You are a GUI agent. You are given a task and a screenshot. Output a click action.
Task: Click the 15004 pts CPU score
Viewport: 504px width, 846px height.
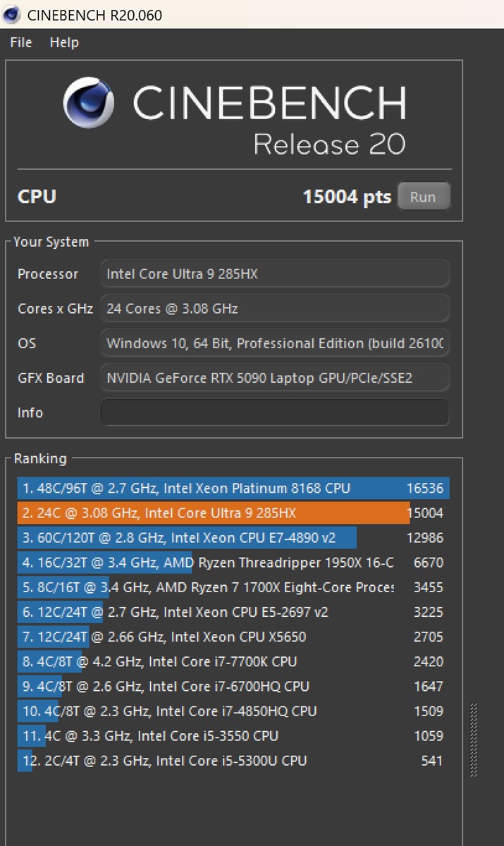pos(346,197)
